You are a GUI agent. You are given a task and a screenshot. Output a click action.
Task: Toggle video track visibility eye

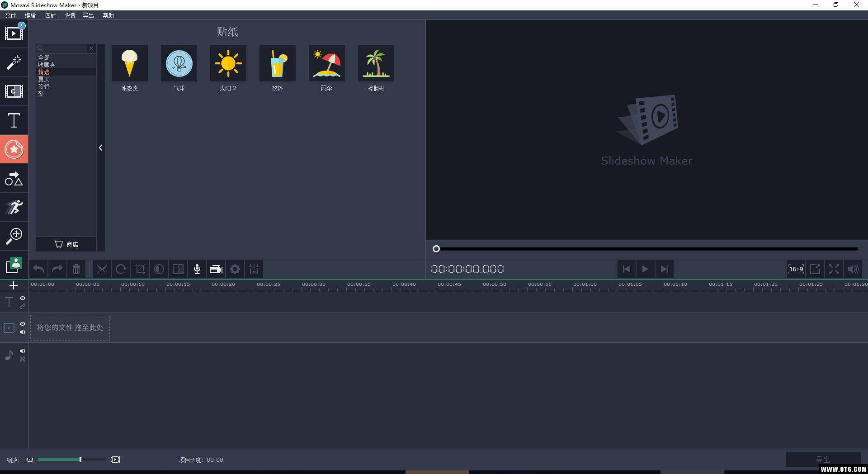click(x=22, y=324)
